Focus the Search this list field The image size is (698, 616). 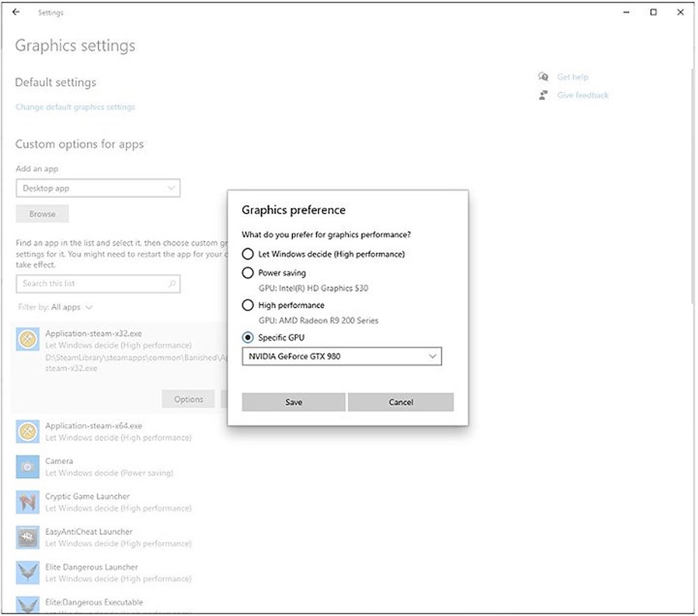[98, 284]
